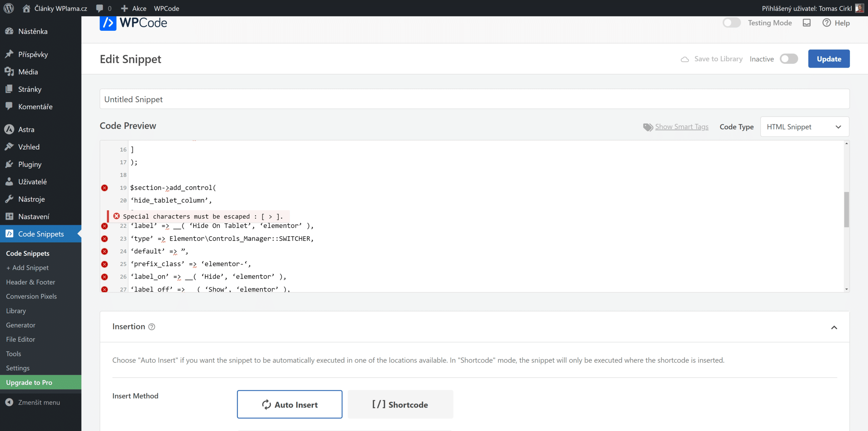The width and height of the screenshot is (868, 431).
Task: Click the Update button
Action: tap(829, 59)
